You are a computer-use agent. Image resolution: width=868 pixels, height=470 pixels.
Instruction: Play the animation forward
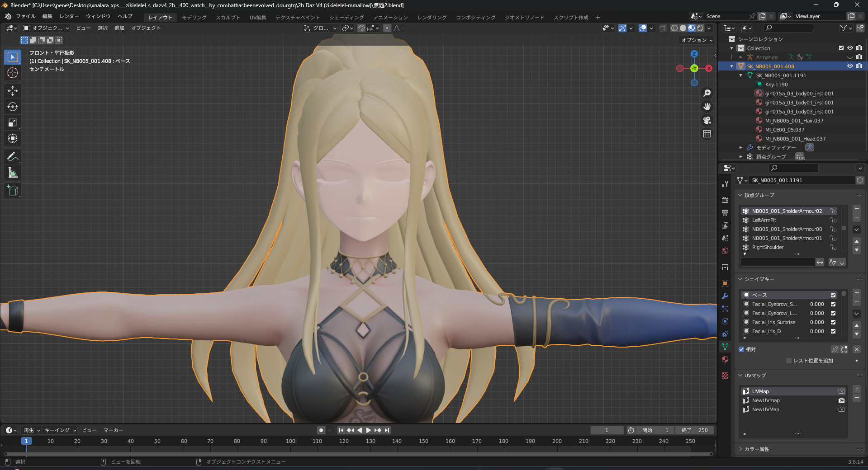368,430
